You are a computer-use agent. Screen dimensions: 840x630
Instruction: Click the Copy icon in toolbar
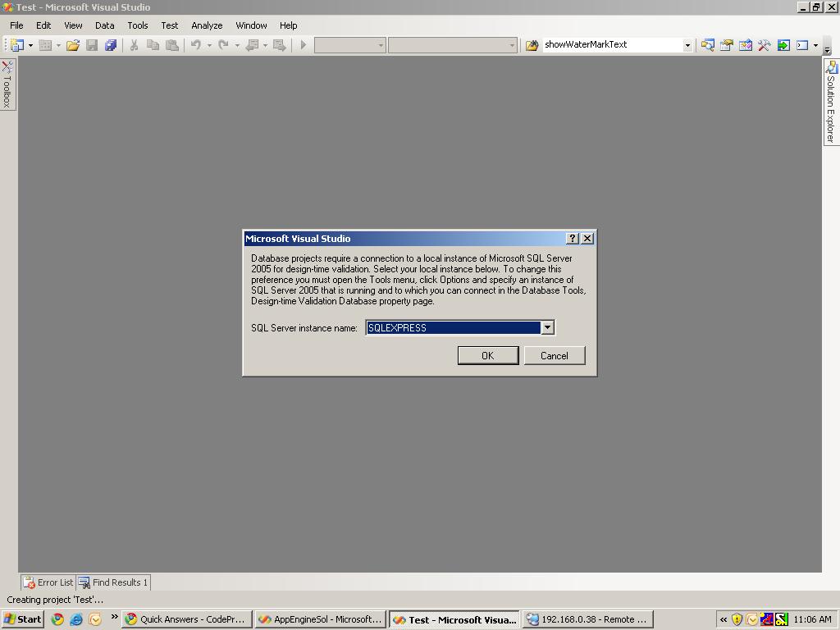153,46
